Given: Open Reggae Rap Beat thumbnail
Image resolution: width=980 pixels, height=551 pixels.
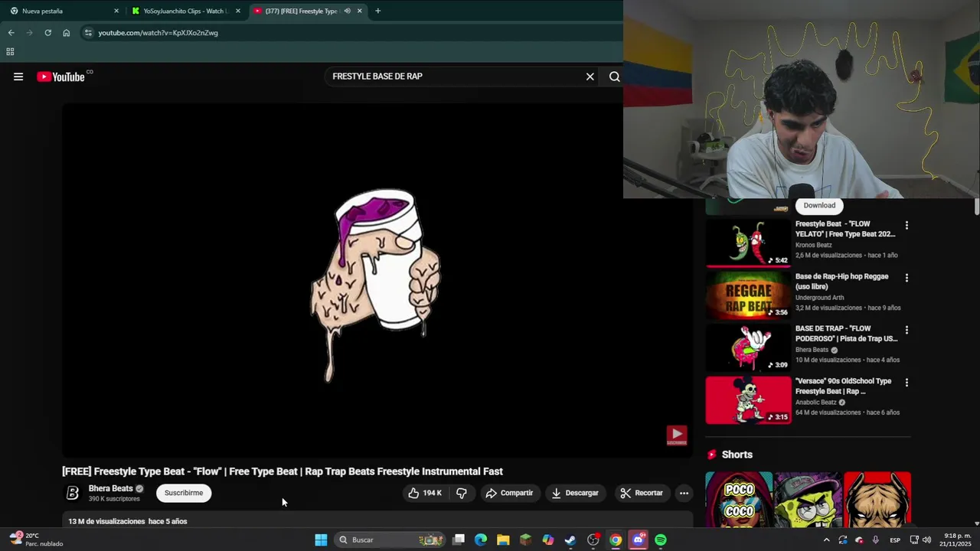Looking at the screenshot, I should (x=748, y=295).
